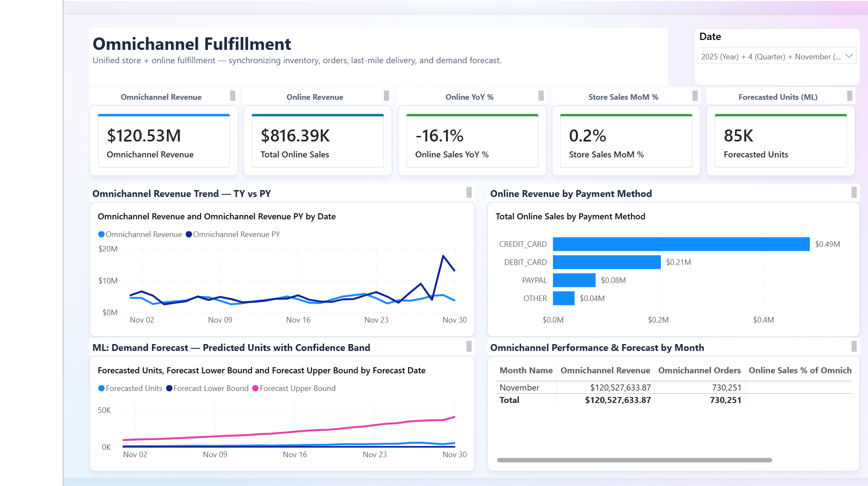Click the 730,251 orders cell for November

point(727,388)
